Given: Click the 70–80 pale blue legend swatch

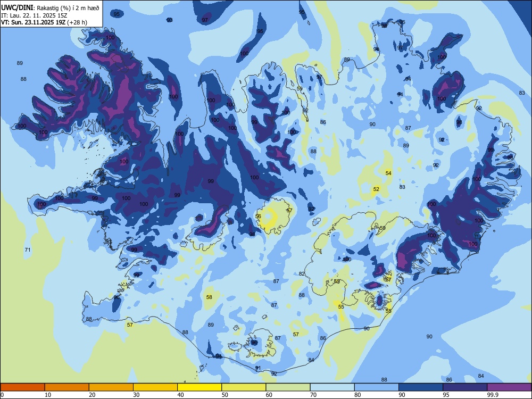Looking at the screenshot, I should tap(332, 387).
